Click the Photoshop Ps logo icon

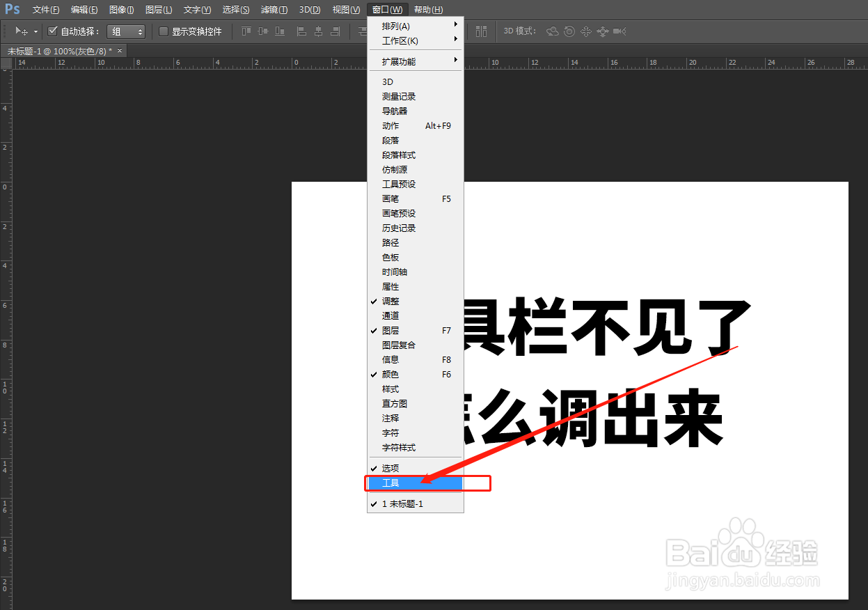tap(13, 9)
